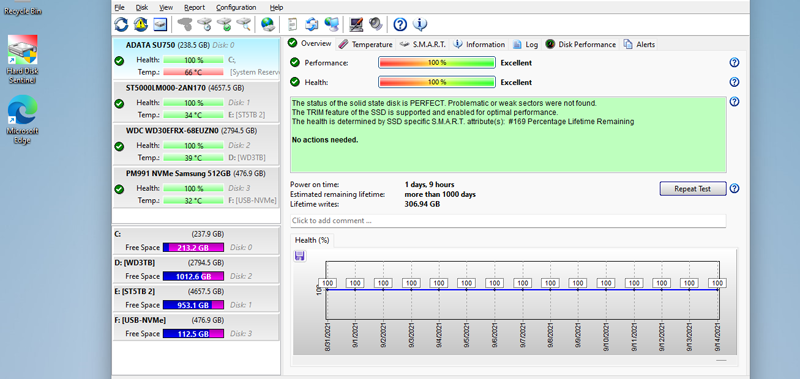Select the C: partition label

tap(118, 234)
